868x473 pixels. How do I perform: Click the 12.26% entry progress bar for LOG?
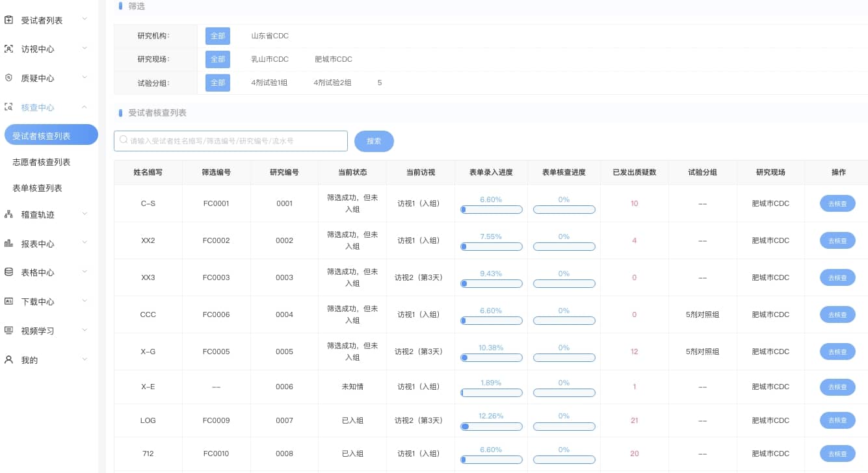coord(492,426)
